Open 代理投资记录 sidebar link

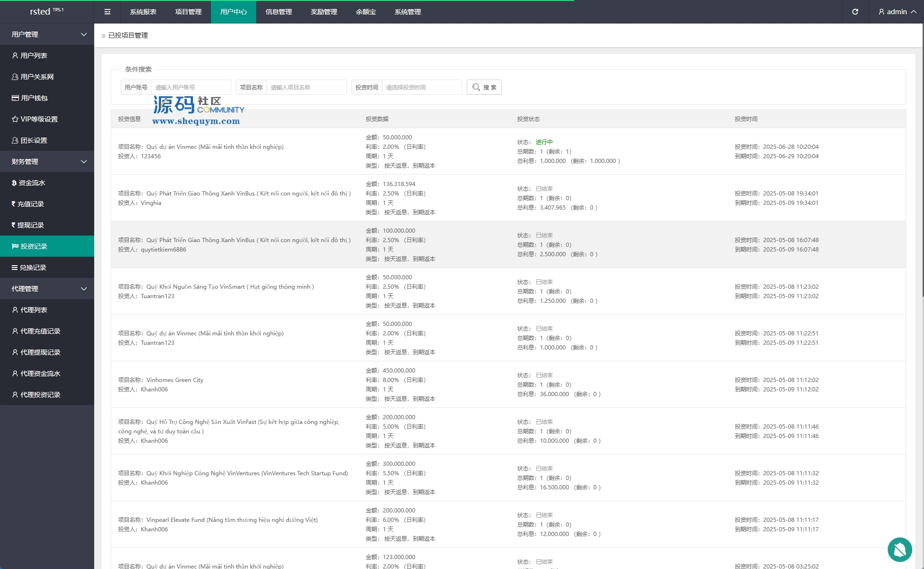click(x=40, y=395)
